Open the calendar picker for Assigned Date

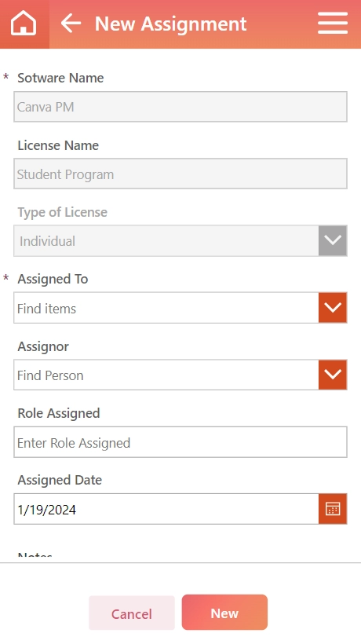point(333,509)
